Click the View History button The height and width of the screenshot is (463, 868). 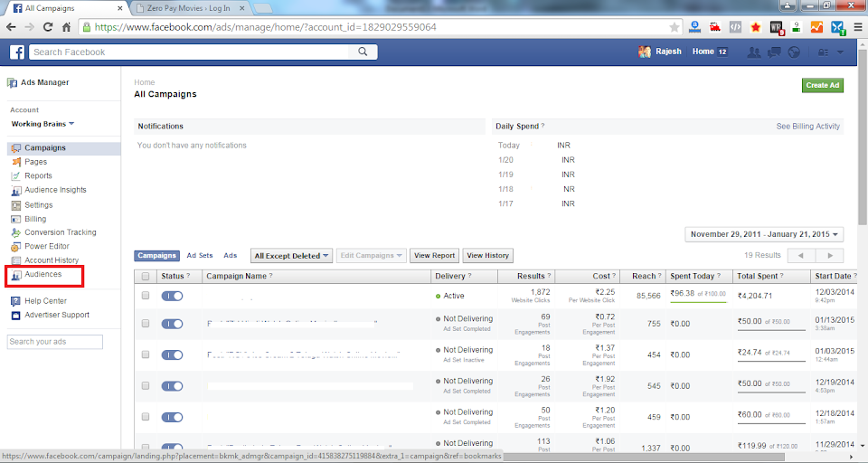[487, 255]
